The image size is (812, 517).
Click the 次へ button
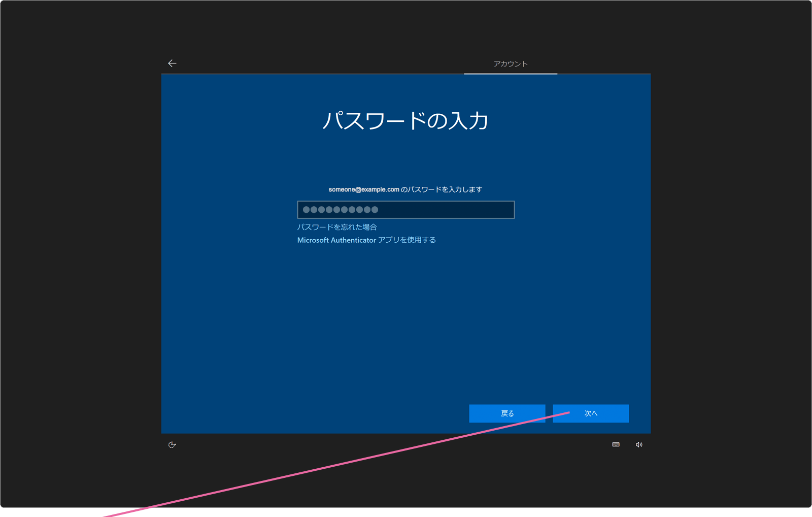[x=591, y=413]
